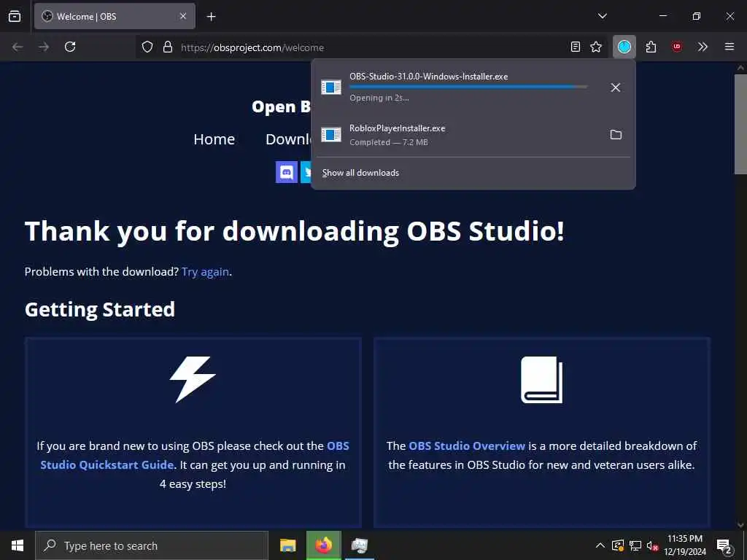Click Show all downloads
This screenshot has height=560, width=747.
point(360,173)
